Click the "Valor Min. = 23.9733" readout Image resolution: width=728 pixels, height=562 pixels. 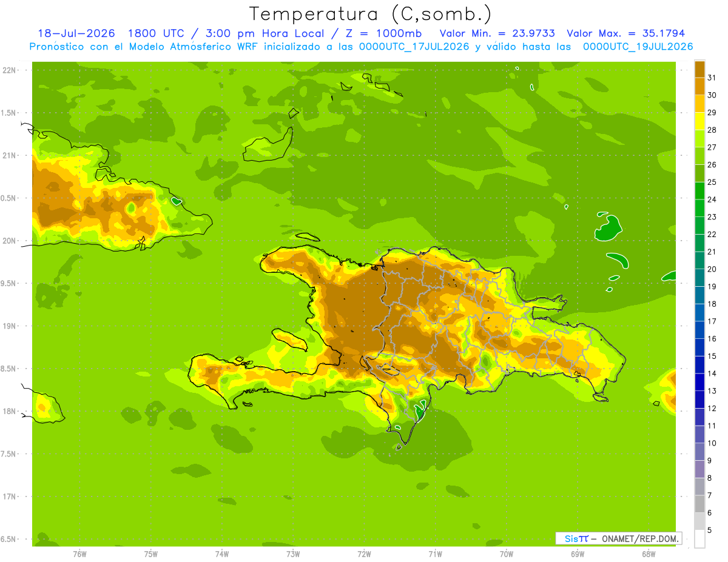pyautogui.click(x=497, y=33)
